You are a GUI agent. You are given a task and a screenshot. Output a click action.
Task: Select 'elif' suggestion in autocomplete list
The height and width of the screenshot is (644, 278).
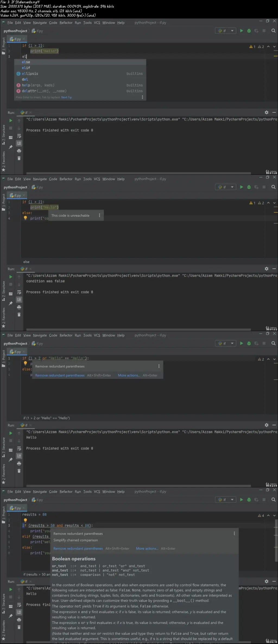click(x=80, y=68)
